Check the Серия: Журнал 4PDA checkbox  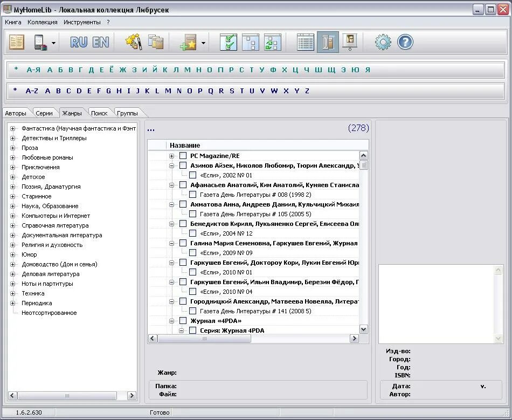[192, 331]
